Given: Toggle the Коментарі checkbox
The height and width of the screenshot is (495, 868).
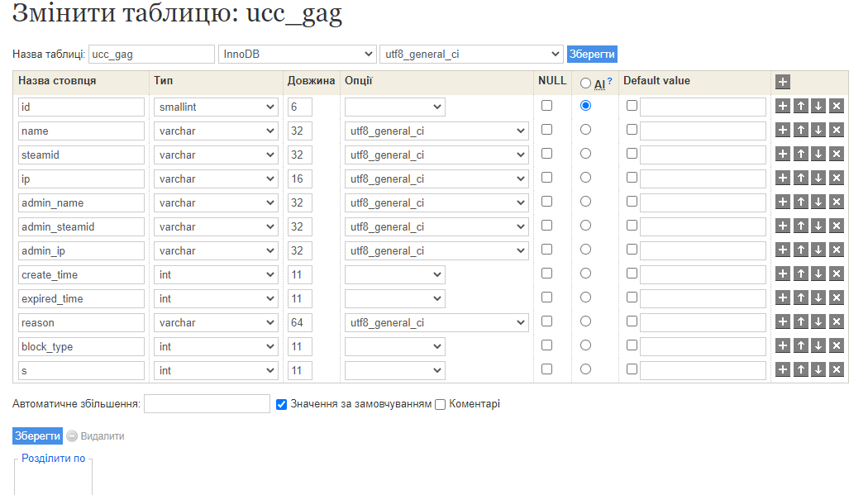Looking at the screenshot, I should coord(440,404).
